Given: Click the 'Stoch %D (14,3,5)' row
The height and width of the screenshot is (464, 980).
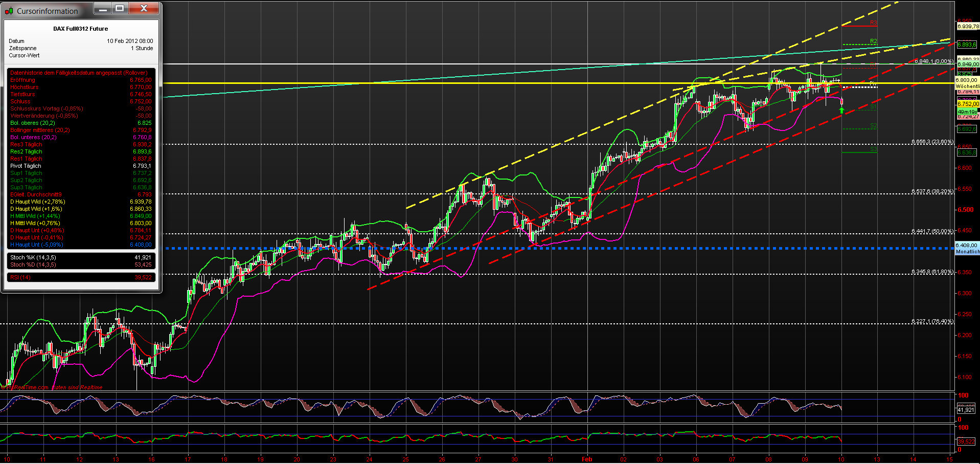Looking at the screenshot, I should [81, 264].
